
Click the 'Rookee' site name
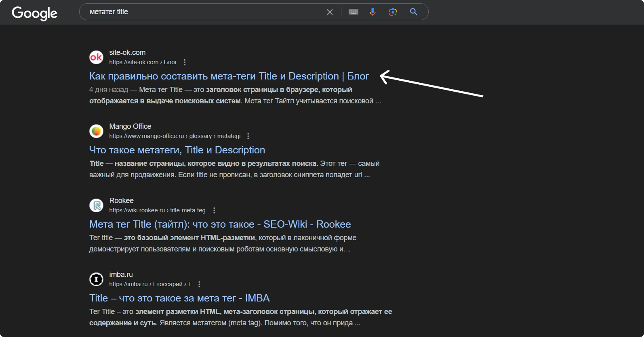tap(121, 201)
